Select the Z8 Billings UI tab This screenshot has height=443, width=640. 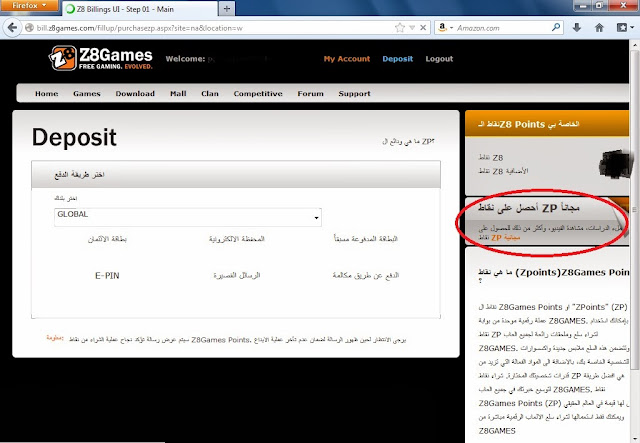pyautogui.click(x=141, y=9)
